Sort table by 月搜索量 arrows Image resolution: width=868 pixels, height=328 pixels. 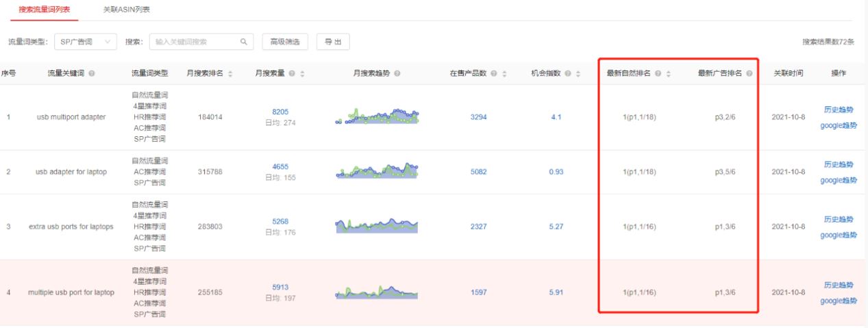302,73
